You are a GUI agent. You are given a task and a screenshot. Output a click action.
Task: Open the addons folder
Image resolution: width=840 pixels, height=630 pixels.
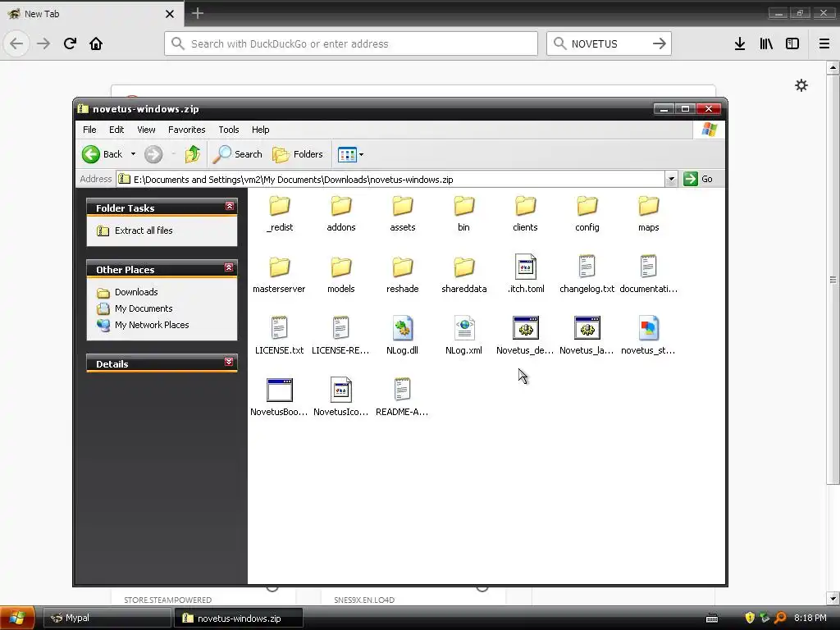click(340, 213)
